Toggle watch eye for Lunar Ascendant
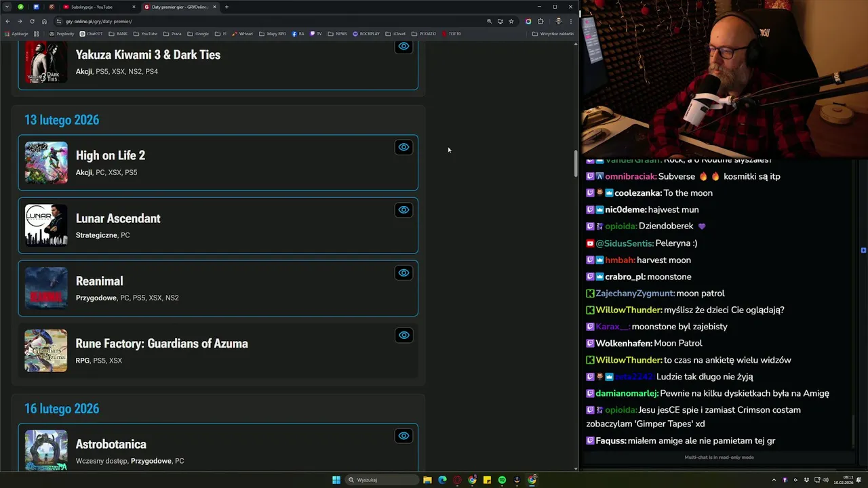868x488 pixels. [403, 210]
